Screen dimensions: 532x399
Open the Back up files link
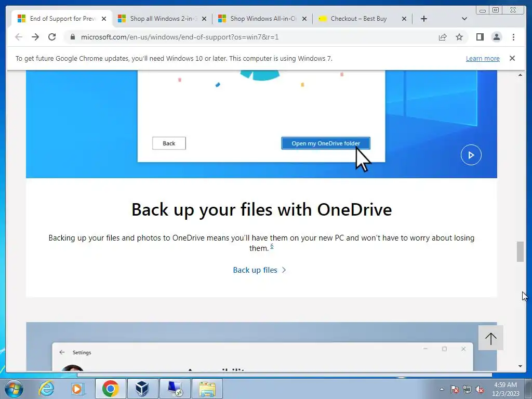(260, 270)
